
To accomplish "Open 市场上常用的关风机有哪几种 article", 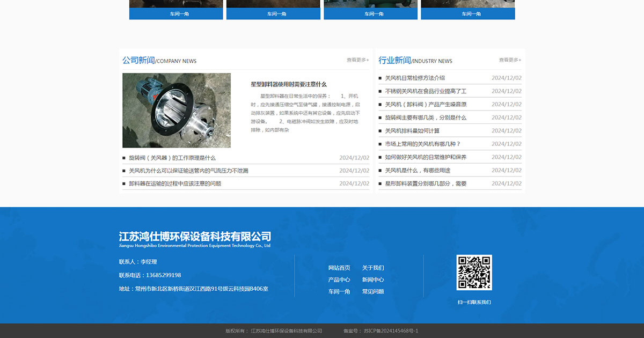I will coord(423,144).
